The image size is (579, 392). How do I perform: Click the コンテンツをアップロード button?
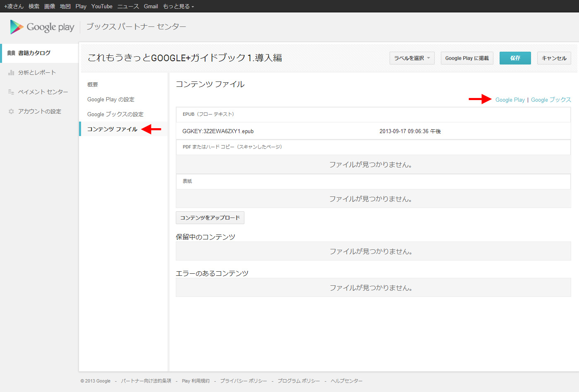coord(210,218)
